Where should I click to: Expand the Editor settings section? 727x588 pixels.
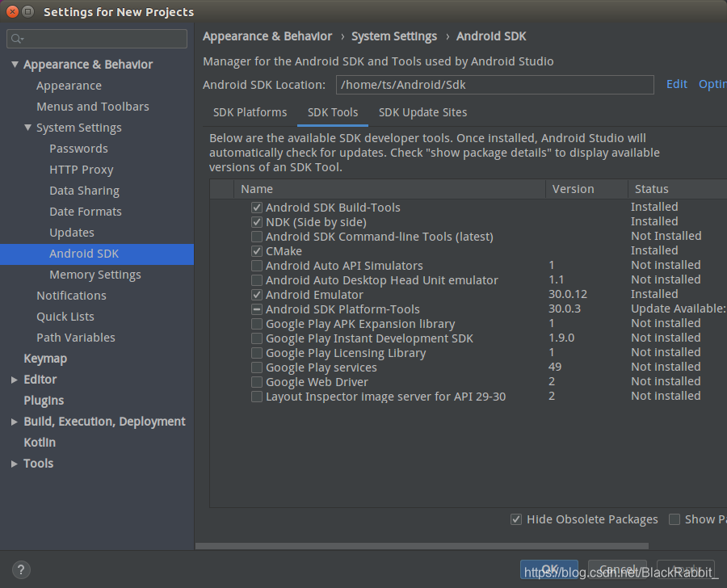(13, 379)
